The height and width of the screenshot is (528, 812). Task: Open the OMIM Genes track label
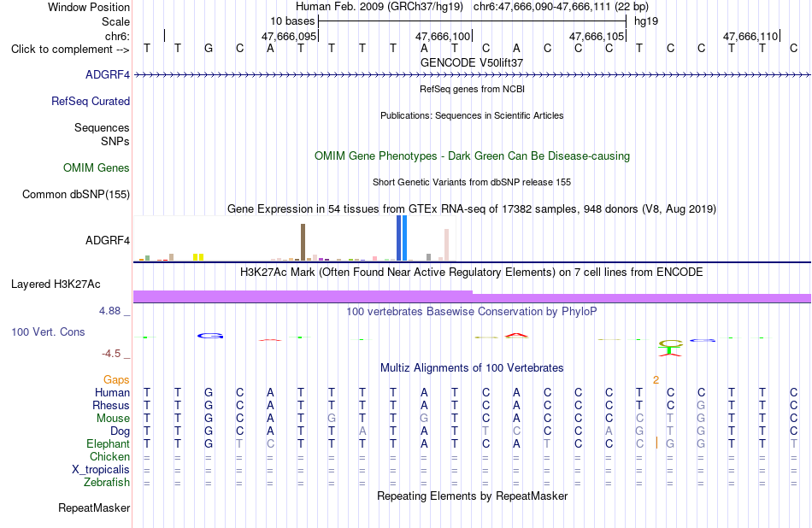point(97,167)
